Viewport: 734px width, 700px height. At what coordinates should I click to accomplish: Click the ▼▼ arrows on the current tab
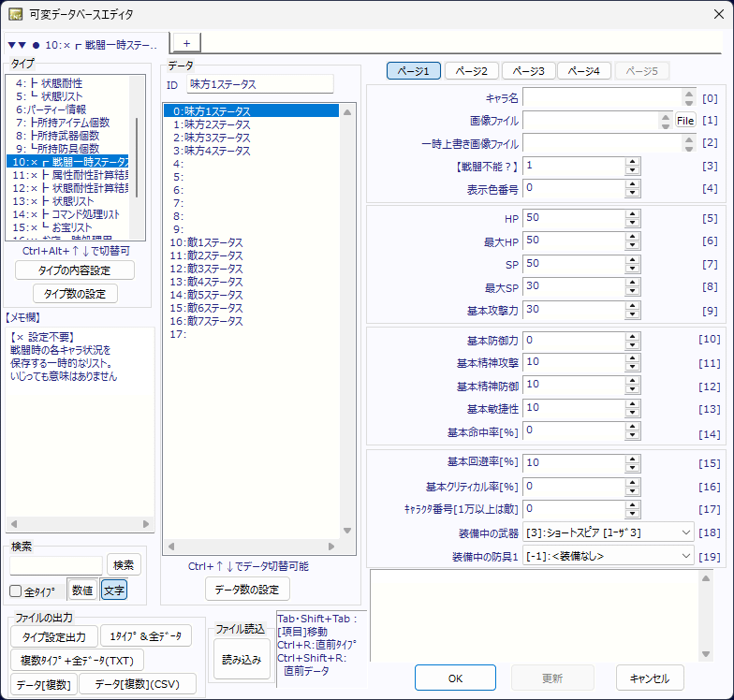click(x=18, y=44)
